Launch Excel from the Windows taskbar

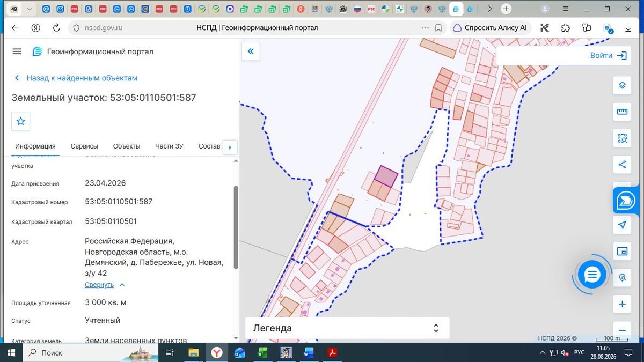(x=263, y=353)
